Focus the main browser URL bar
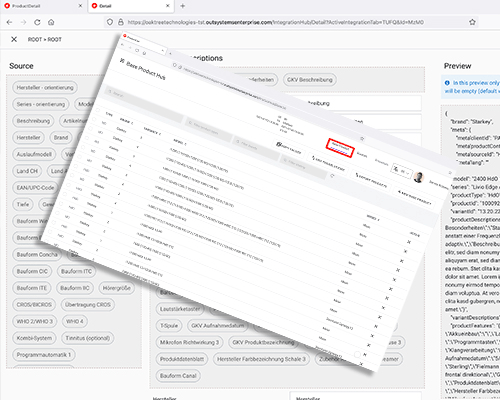500x400 pixels. click(x=276, y=22)
